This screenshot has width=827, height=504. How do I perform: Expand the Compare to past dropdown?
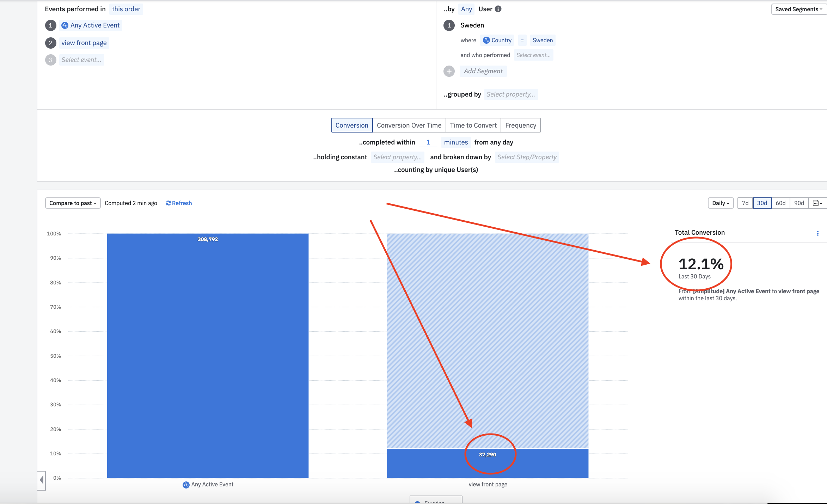tap(73, 203)
